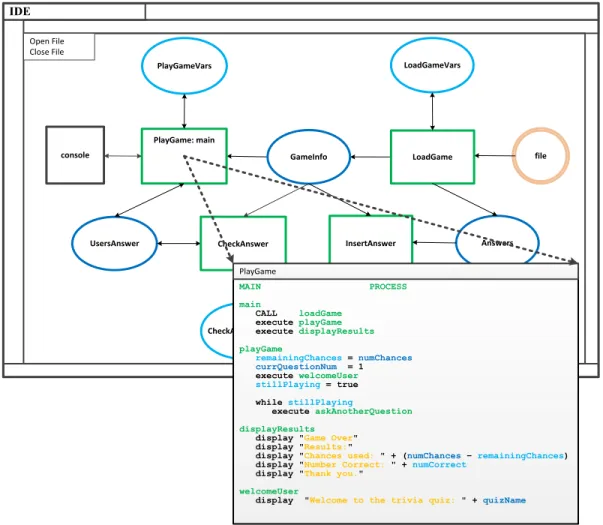Select the LoadGameVars data store ellipse

(432, 65)
